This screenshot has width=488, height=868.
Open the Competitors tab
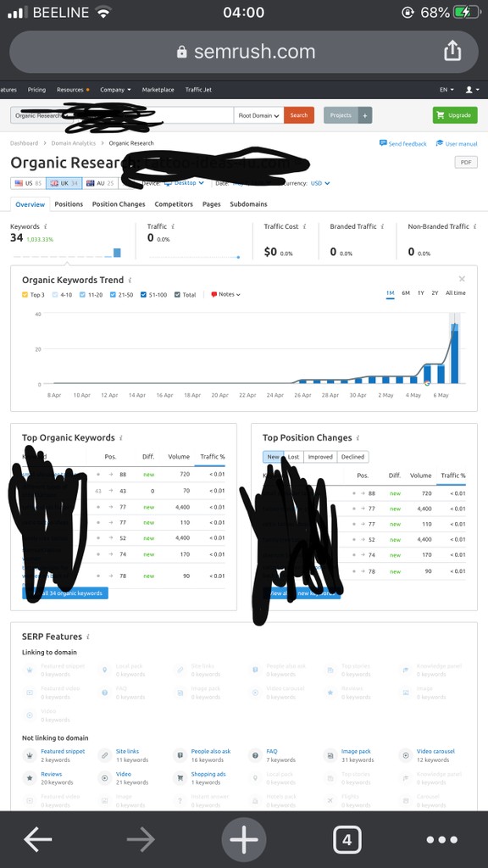[174, 204]
